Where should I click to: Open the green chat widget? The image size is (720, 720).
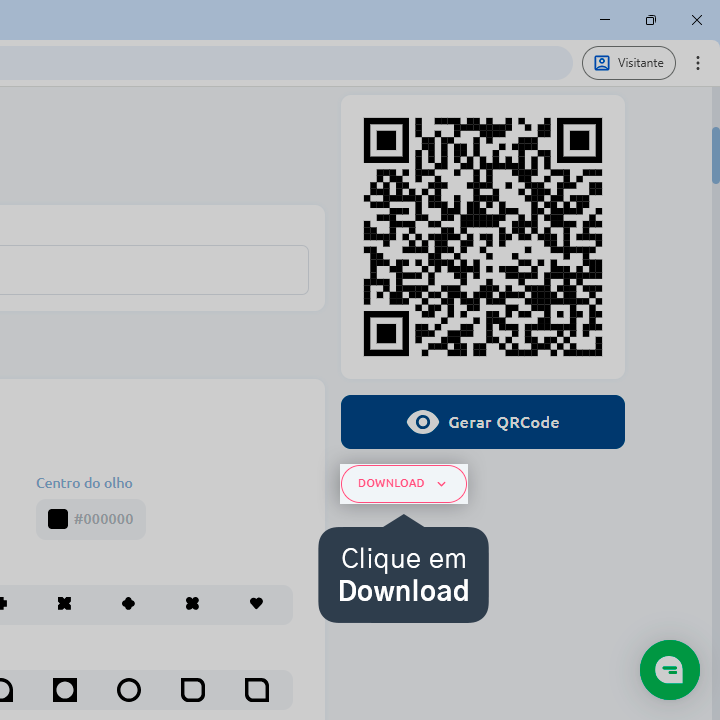coord(669,669)
